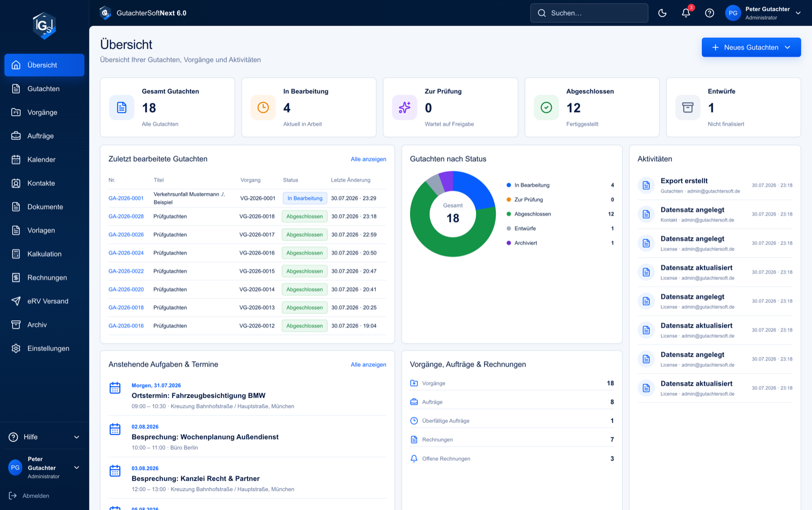Click the Offene Rechnungen bell icon
Viewport: 812px width, 510px height.
pos(414,459)
